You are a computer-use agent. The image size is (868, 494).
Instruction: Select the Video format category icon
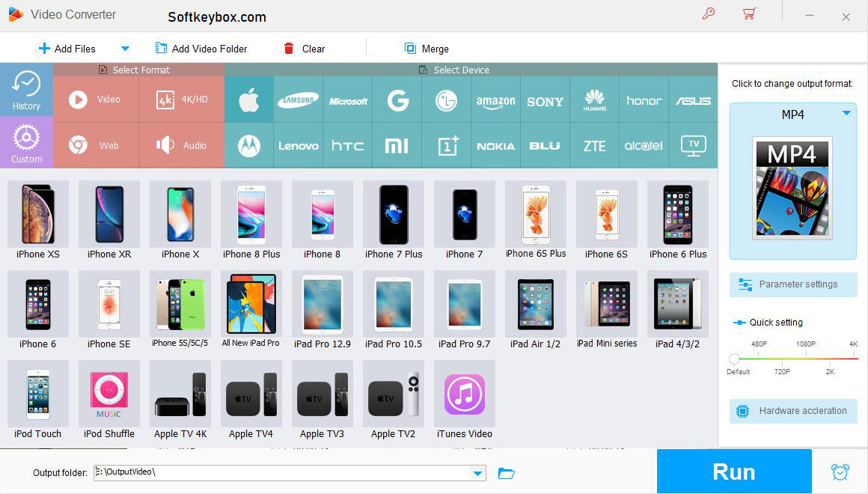pos(96,98)
